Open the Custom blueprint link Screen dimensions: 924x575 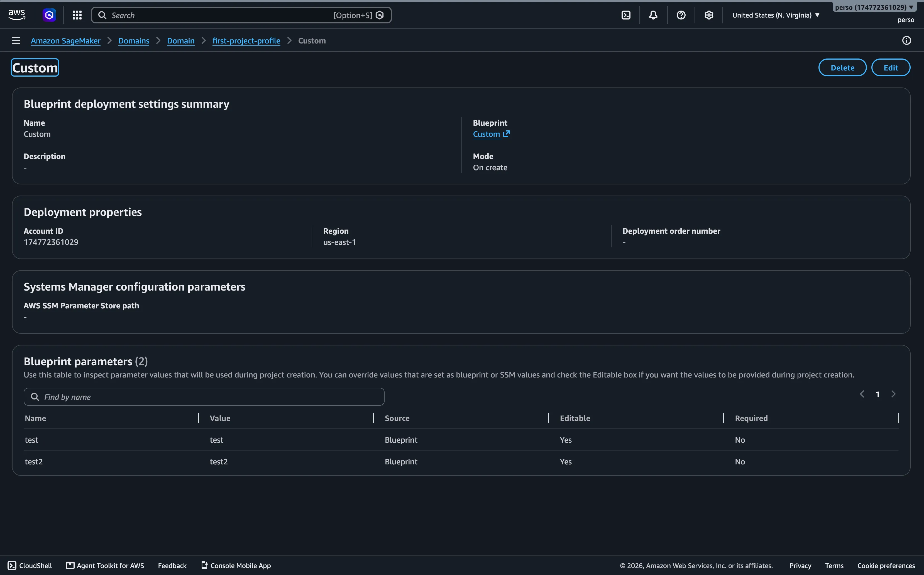486,134
